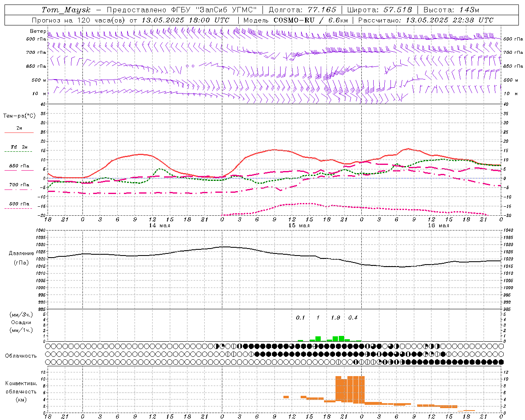The width and height of the screenshot is (525, 420).
Task: Click the '(мм/3ч.)' precipitation unit label
Action: (x=21, y=315)
